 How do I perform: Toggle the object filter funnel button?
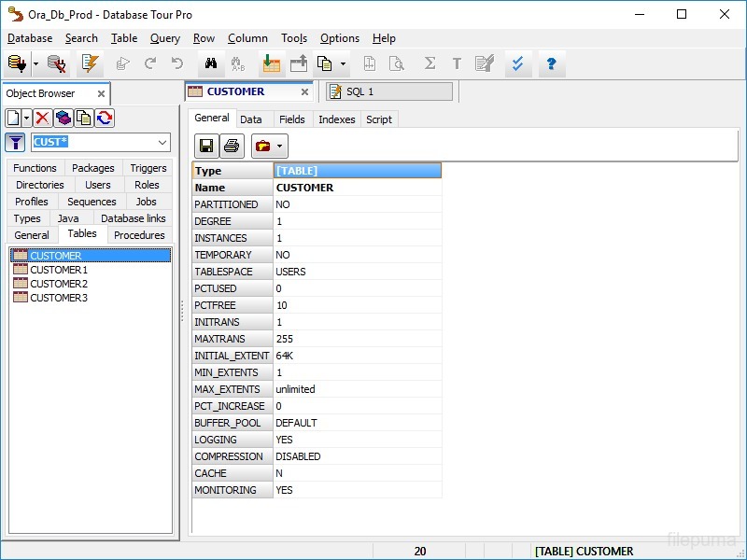click(x=15, y=142)
